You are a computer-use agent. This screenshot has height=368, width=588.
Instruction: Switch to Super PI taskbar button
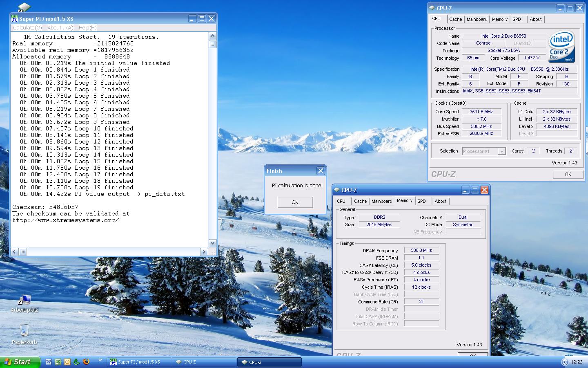(x=139, y=362)
